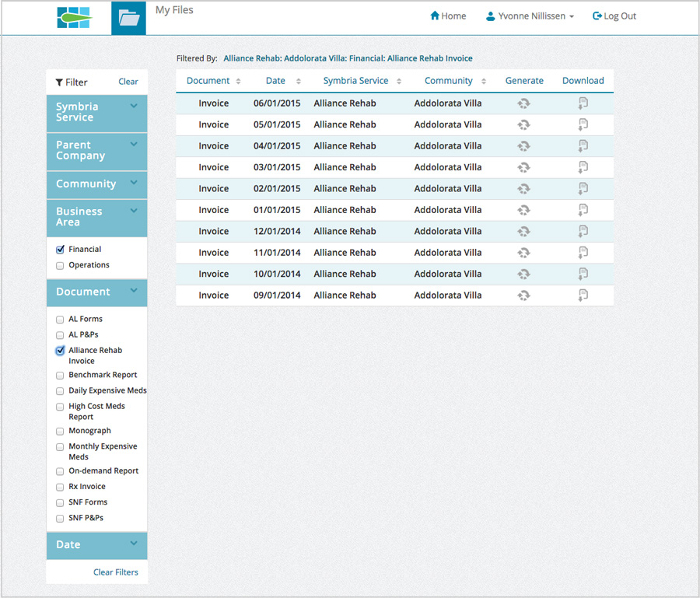The image size is (700, 598).
Task: Click the Log Out link
Action: coord(614,15)
